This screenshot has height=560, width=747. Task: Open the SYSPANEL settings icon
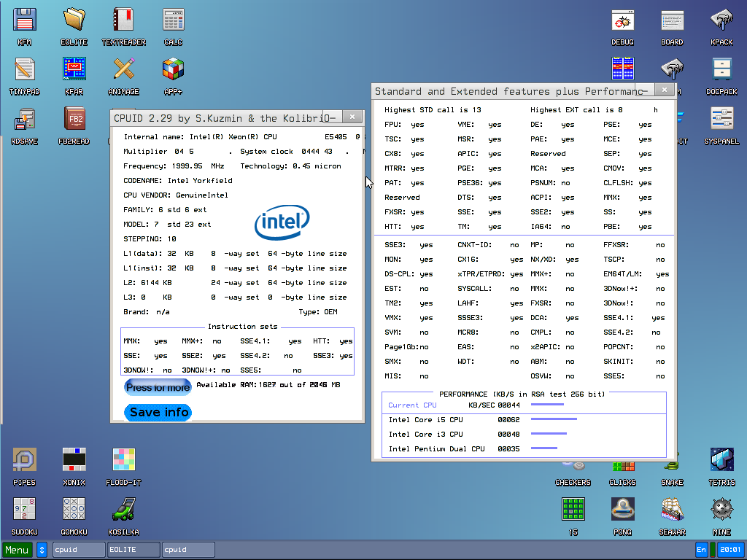721,119
